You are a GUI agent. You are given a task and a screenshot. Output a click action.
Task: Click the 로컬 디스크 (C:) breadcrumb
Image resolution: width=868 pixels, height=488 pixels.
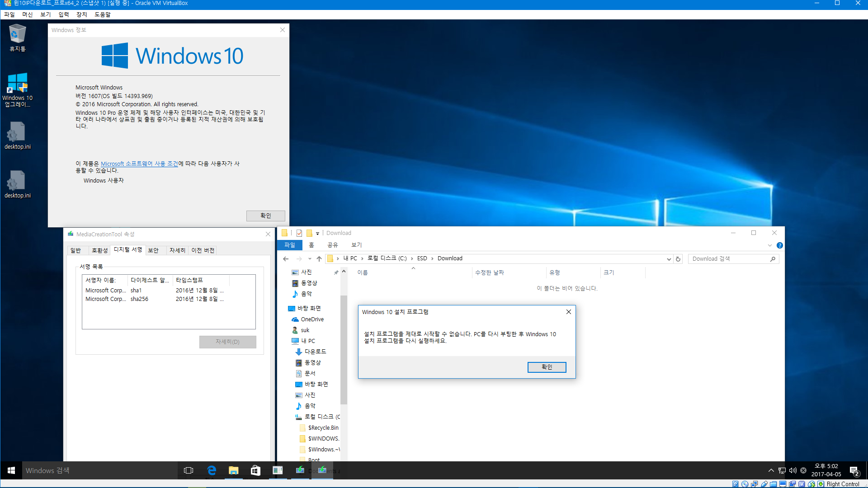tap(387, 258)
